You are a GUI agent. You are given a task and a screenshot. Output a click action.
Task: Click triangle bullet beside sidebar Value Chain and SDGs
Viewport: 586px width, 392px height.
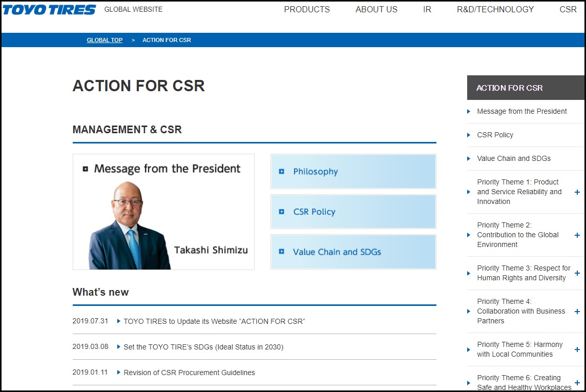click(469, 158)
